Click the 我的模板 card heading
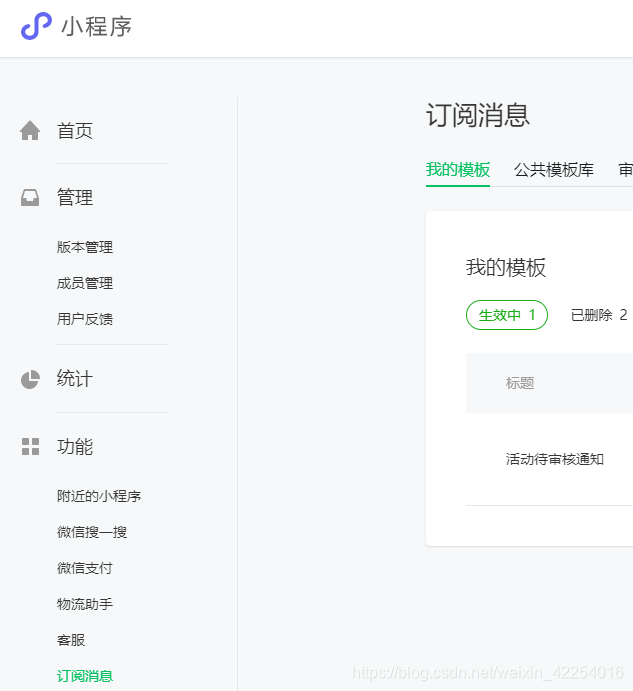The width and height of the screenshot is (633, 691). tap(506, 267)
